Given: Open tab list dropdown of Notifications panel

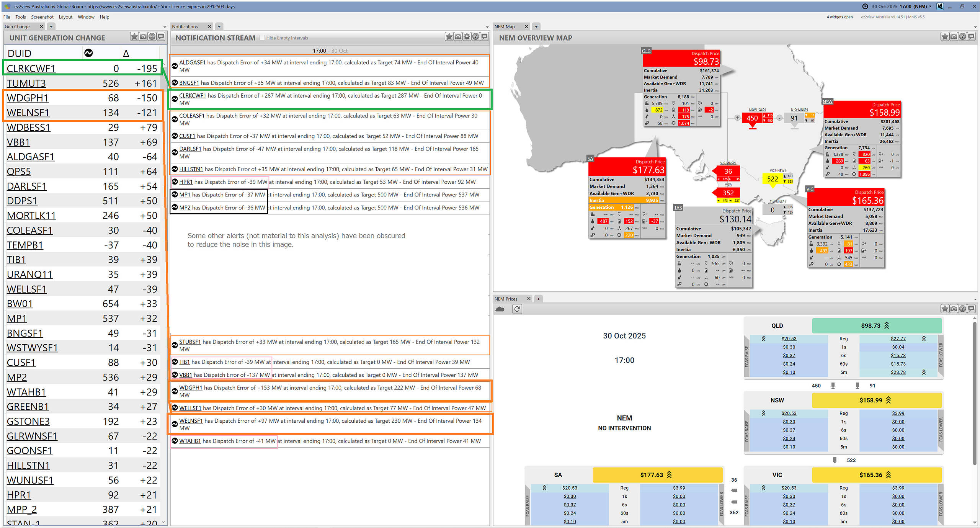Looking at the screenshot, I should point(487,27).
